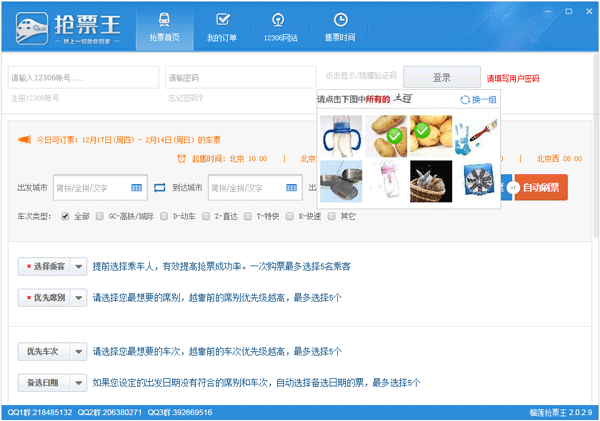The width and height of the screenshot is (600, 421).
Task: Select the metal lunchbox captcha image
Action: pos(341,181)
